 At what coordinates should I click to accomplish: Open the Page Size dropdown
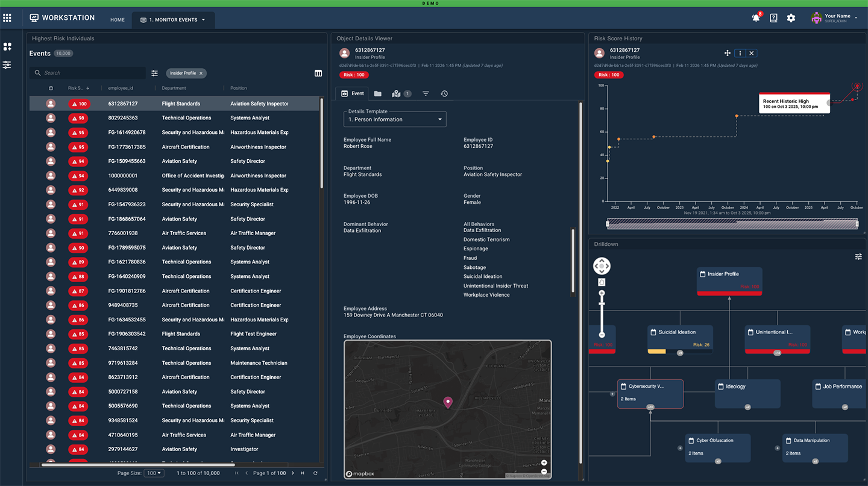coord(154,473)
